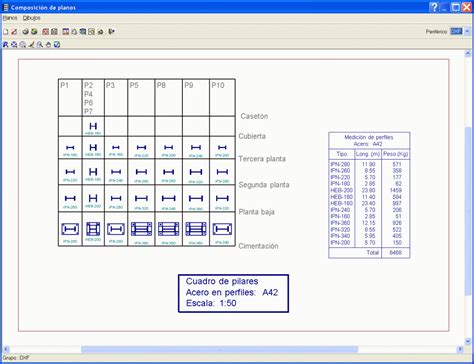
Task: Click the 'HEB-200' row in profiles table
Action: point(369,190)
